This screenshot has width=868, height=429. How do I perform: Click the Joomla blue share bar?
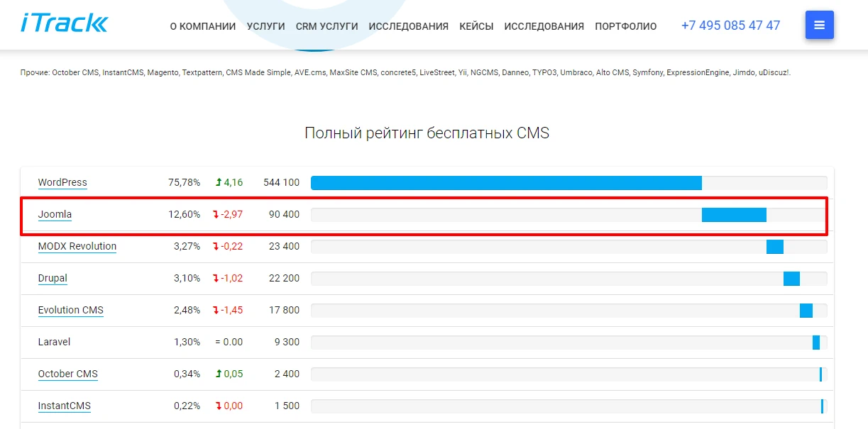[x=734, y=215]
